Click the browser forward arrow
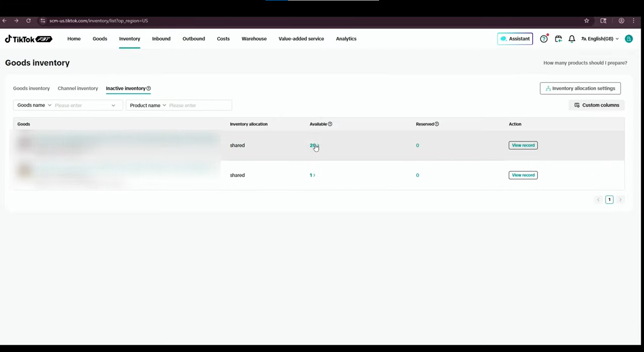The image size is (644, 352). [16, 21]
